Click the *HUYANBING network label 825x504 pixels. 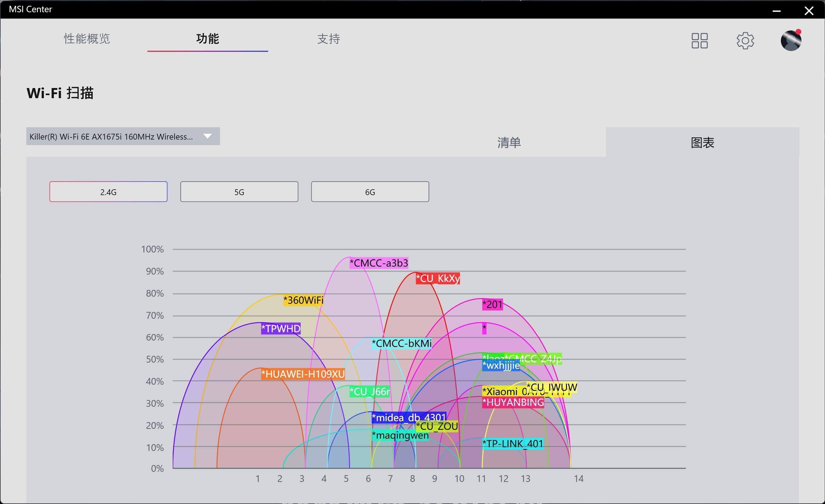(x=513, y=402)
